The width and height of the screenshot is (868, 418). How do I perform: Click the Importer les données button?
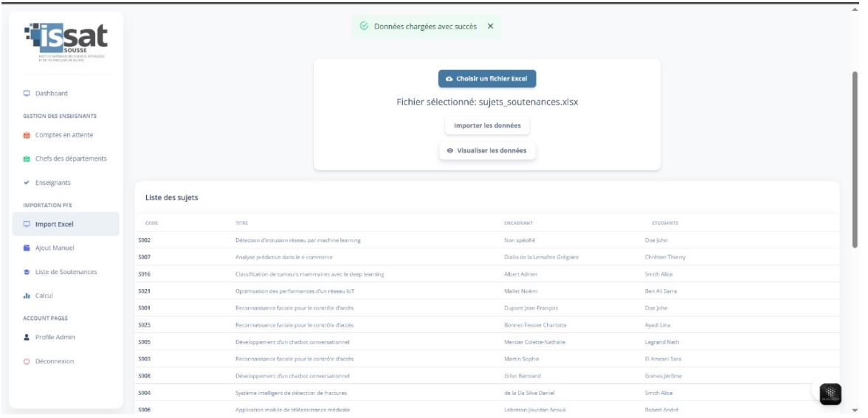(x=486, y=125)
